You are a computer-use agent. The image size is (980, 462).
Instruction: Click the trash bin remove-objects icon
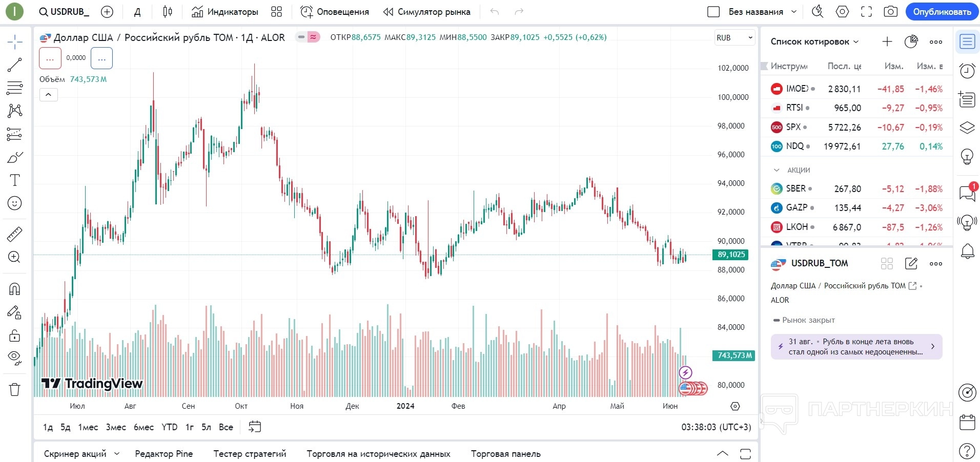[14, 390]
